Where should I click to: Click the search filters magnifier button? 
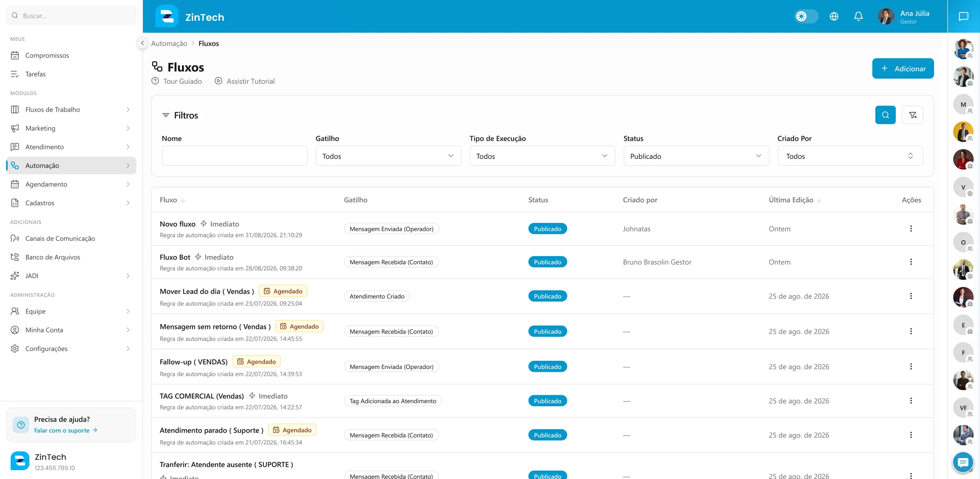[x=885, y=115]
